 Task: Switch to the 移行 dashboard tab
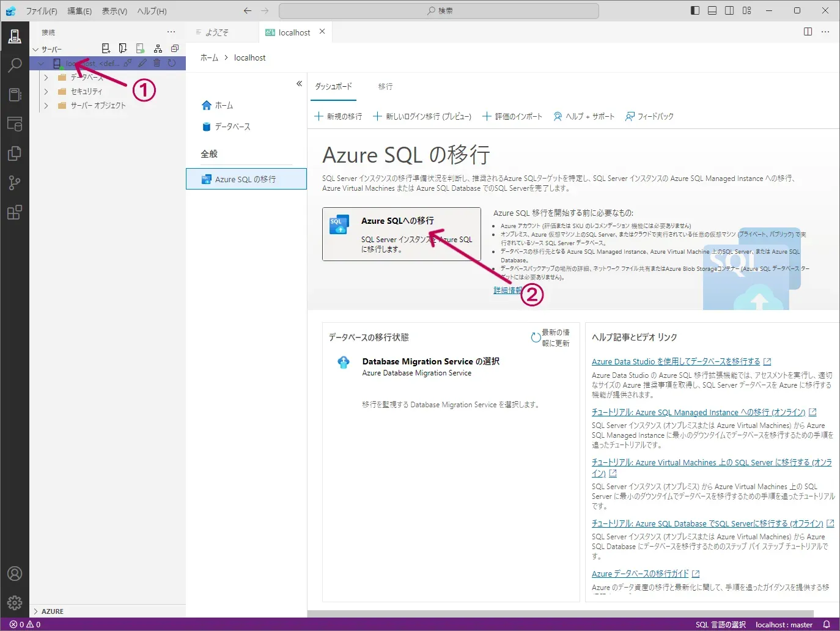pyautogui.click(x=385, y=87)
